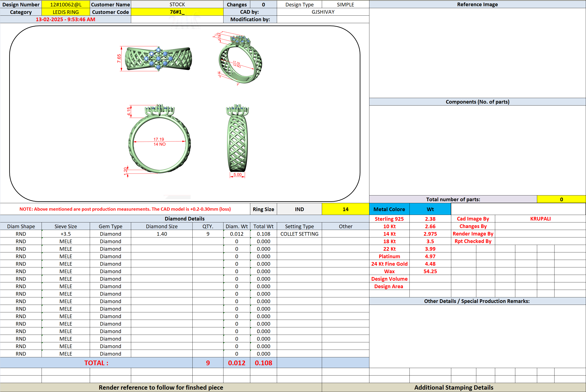Click the Other column header

[345, 226]
